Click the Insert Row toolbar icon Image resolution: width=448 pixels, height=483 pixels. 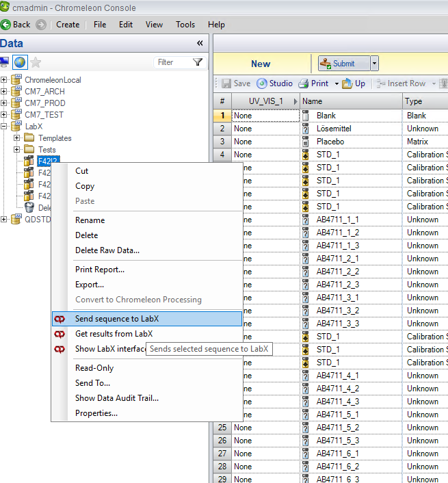click(x=381, y=83)
